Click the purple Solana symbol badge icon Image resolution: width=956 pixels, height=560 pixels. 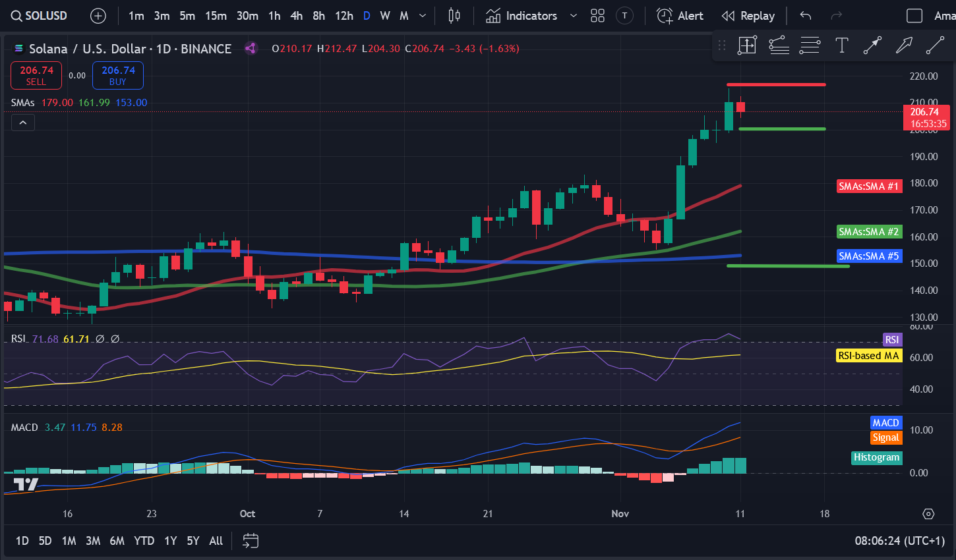(251, 48)
